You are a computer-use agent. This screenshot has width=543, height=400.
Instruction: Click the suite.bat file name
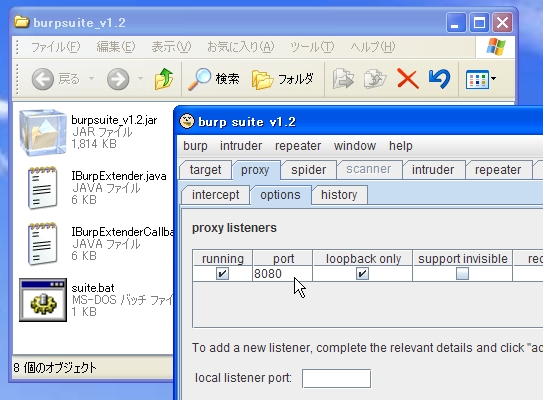[93, 288]
